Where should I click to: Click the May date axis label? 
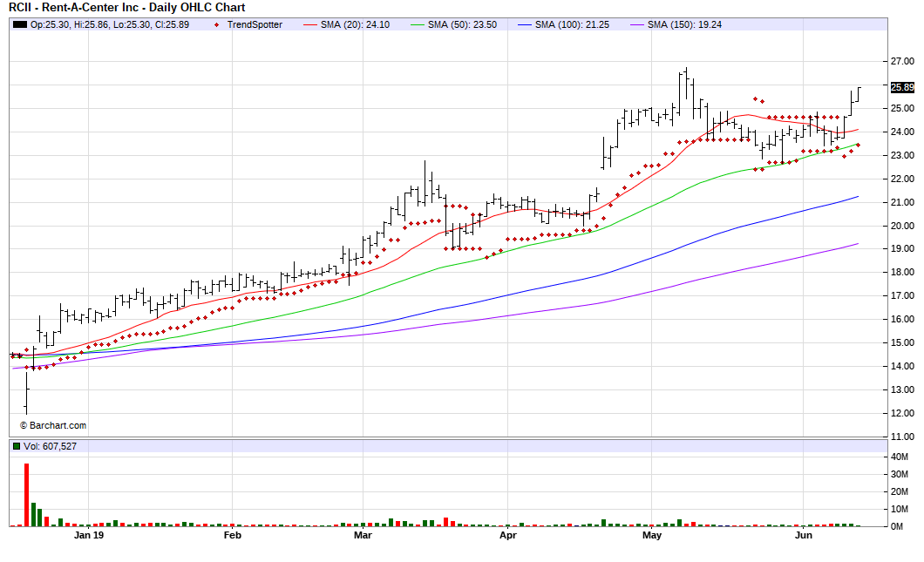tap(652, 535)
